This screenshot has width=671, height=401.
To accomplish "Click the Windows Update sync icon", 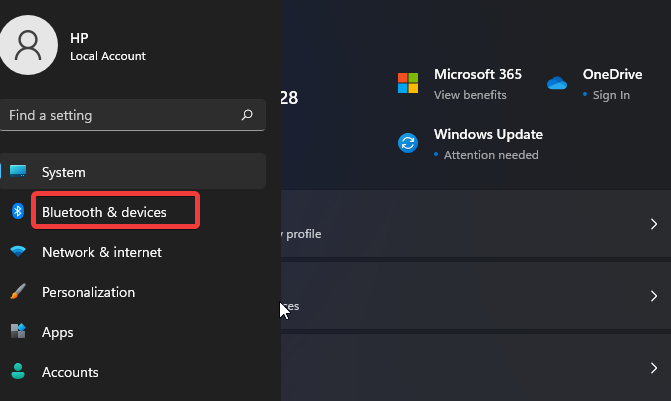I will (407, 143).
